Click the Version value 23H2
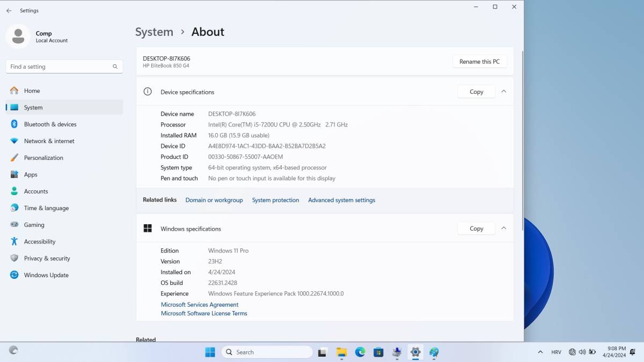Viewport: 644px width, 362px height. (x=215, y=261)
